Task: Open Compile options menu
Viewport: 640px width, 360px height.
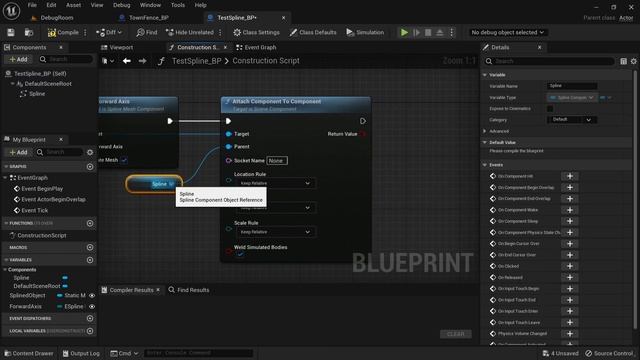Action: [85, 32]
